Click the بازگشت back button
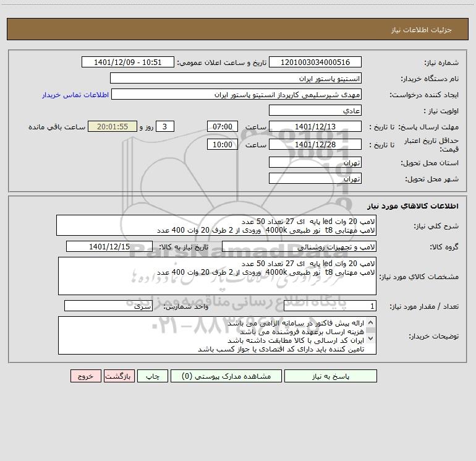 point(119,376)
